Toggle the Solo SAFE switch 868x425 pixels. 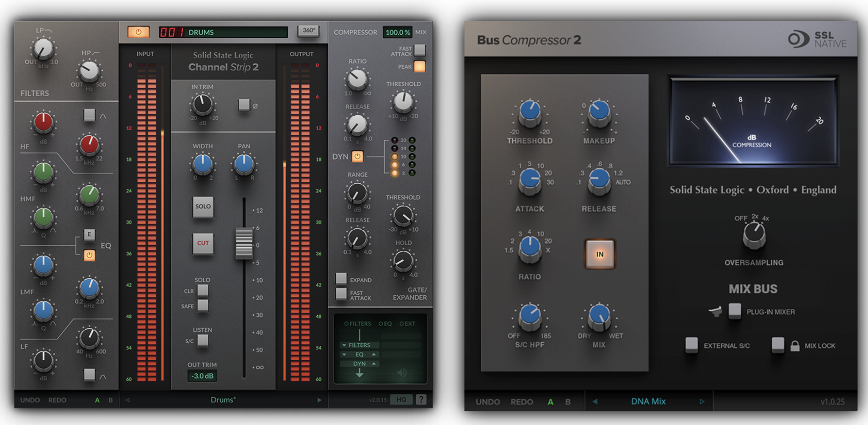click(203, 306)
